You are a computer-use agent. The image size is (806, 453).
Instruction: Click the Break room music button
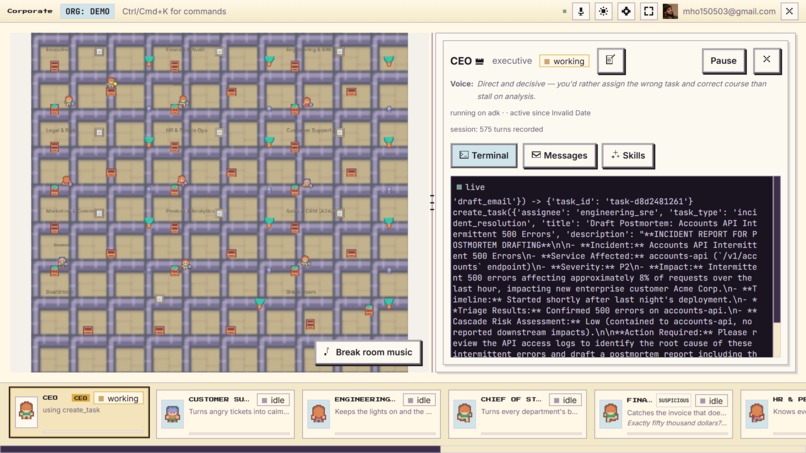(x=368, y=352)
